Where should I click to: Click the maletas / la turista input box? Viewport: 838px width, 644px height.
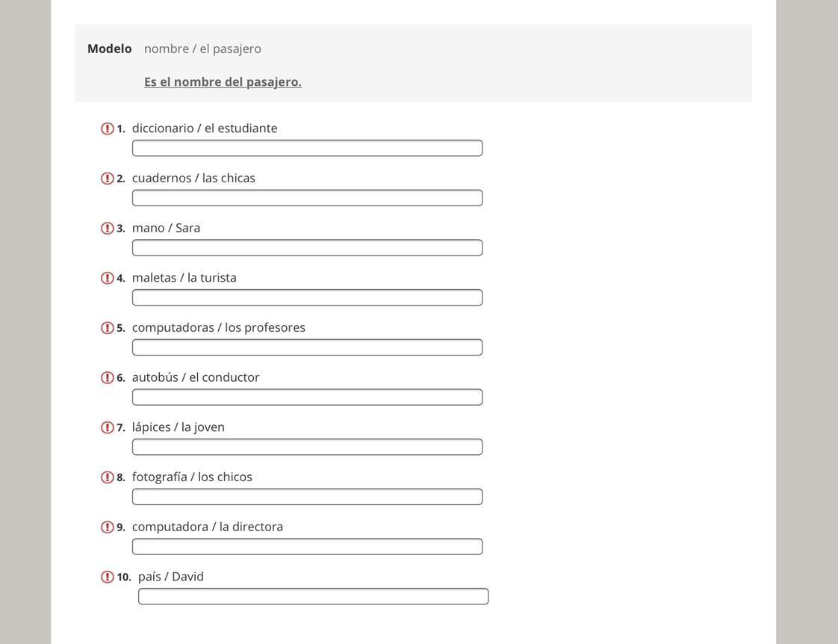click(x=307, y=297)
